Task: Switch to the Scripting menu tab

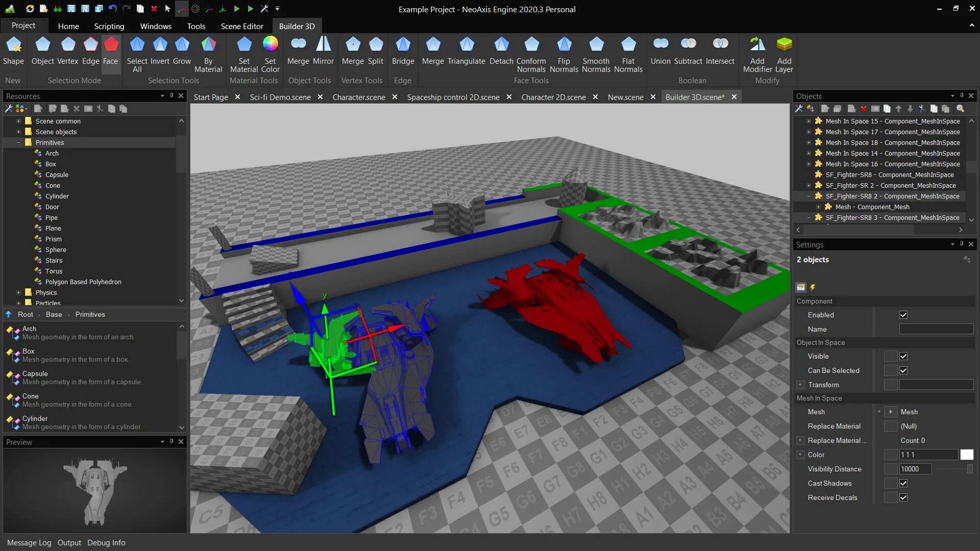Action: pyautogui.click(x=109, y=26)
